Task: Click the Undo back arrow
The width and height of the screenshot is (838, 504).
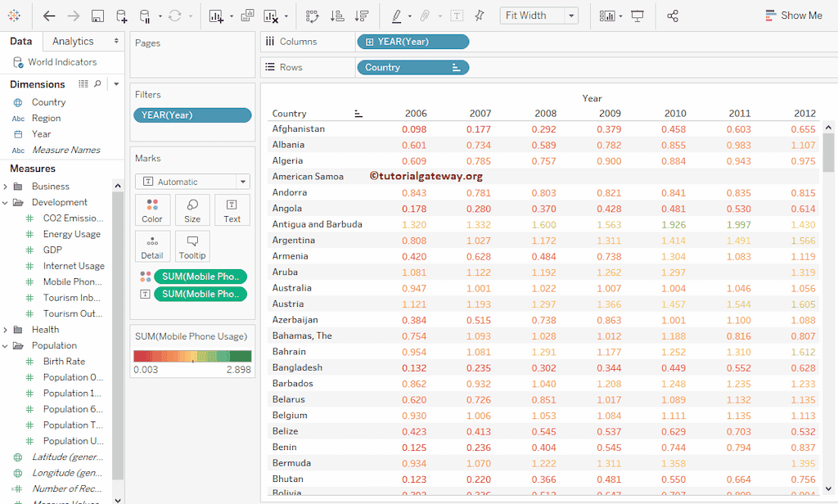Action: pos(49,16)
